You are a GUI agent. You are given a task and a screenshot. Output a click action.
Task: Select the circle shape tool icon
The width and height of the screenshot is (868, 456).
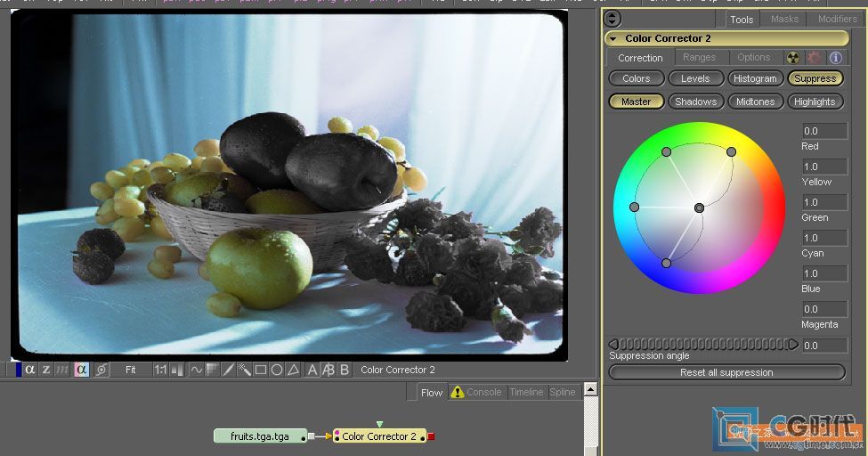[x=277, y=370]
